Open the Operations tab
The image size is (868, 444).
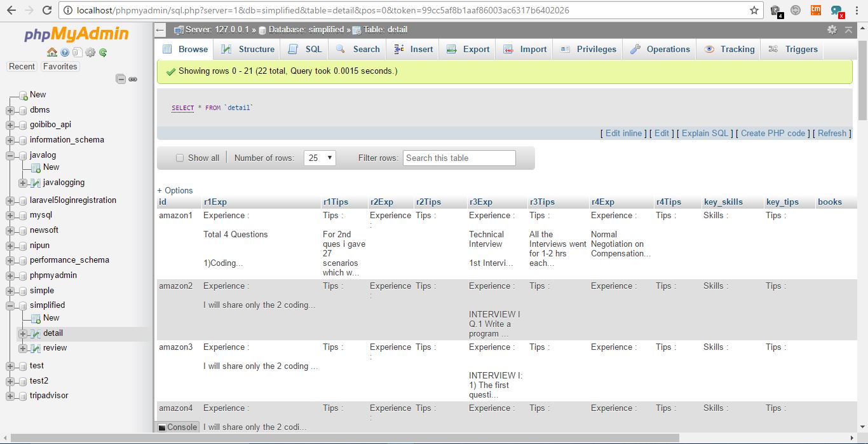(660, 49)
